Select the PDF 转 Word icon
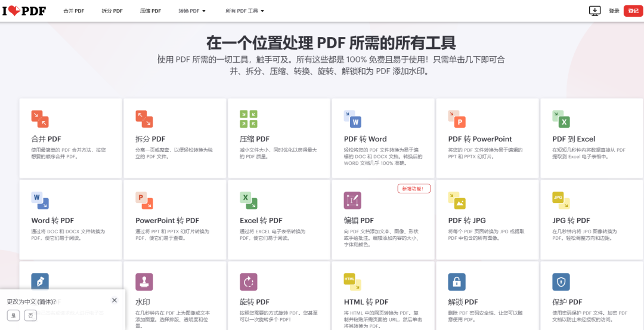The image size is (644, 330). (352, 119)
